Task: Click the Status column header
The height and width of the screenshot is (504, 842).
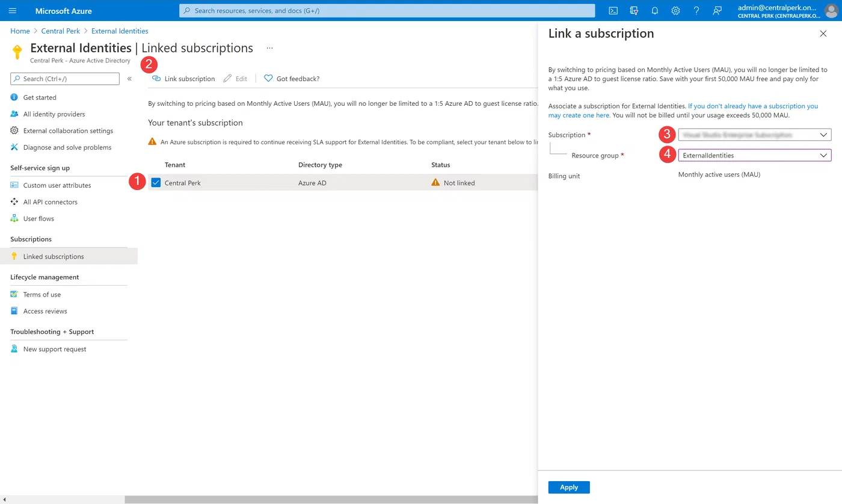Action: click(x=440, y=165)
